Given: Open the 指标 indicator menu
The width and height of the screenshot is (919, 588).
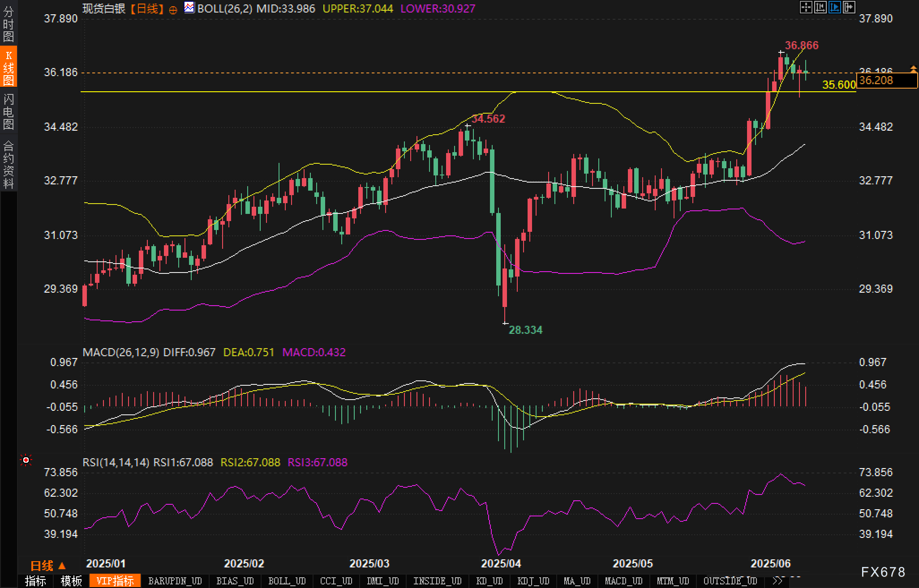Looking at the screenshot, I should (x=35, y=581).
